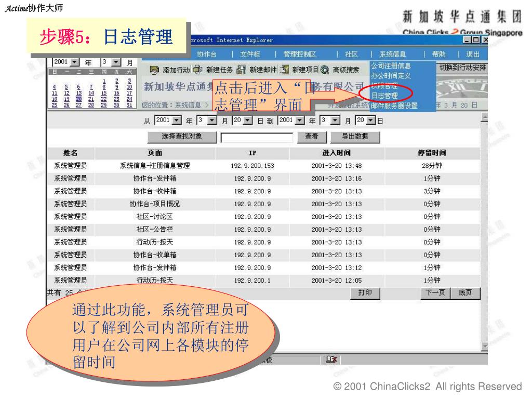Click the 选择查找对象 button
This screenshot has height=399, width=532.
click(182, 137)
